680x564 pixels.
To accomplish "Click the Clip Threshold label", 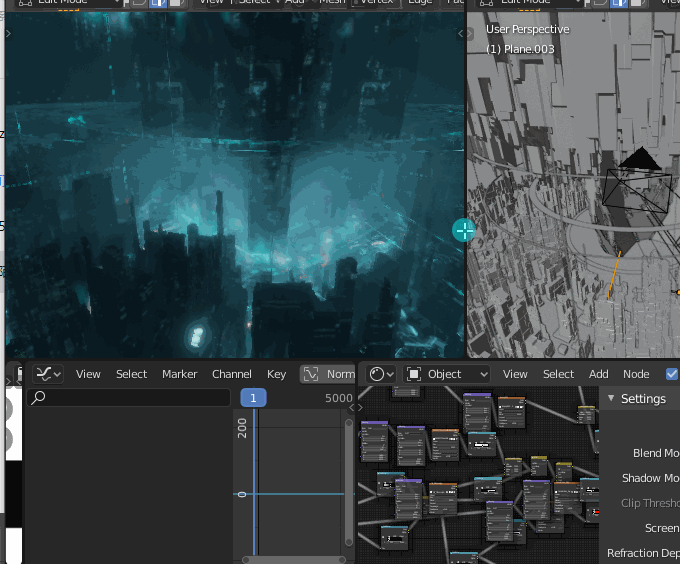I will click(650, 503).
